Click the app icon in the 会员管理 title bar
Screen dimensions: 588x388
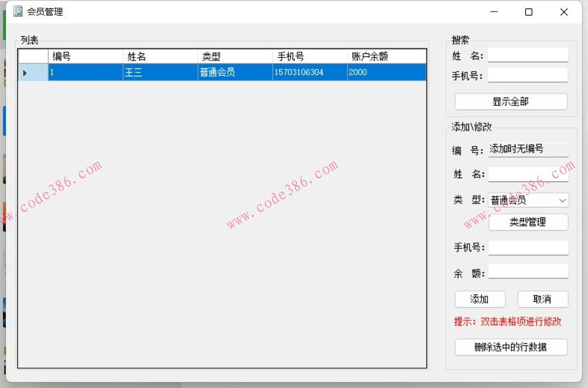click(x=18, y=11)
